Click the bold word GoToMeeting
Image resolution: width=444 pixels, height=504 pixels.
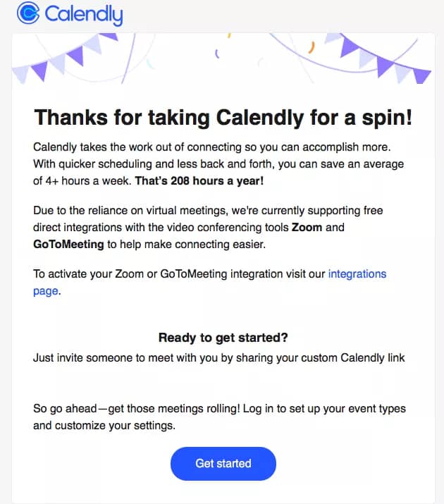(68, 245)
